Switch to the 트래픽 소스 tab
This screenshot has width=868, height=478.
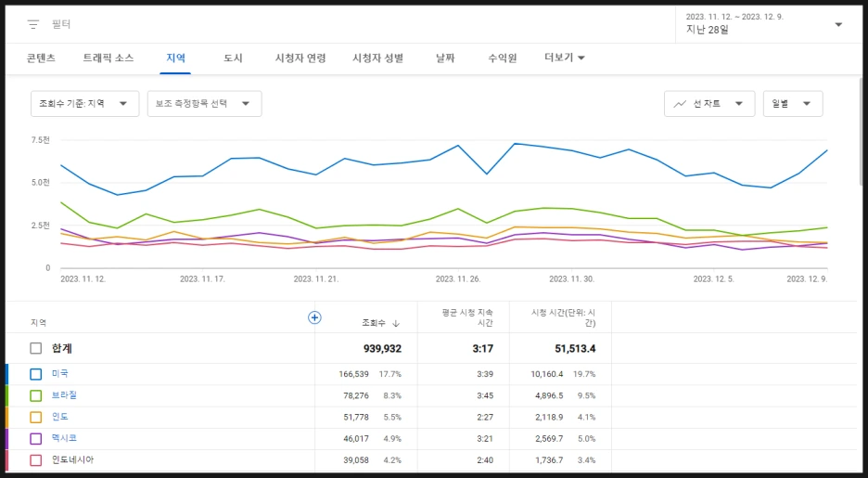point(108,58)
